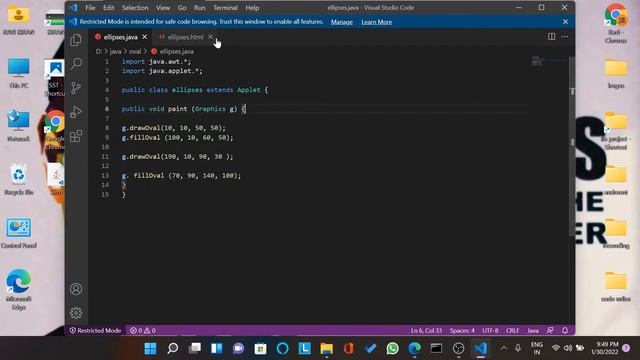640x360 pixels.
Task: Open editor More Actions ellipsis
Action: coord(564,36)
